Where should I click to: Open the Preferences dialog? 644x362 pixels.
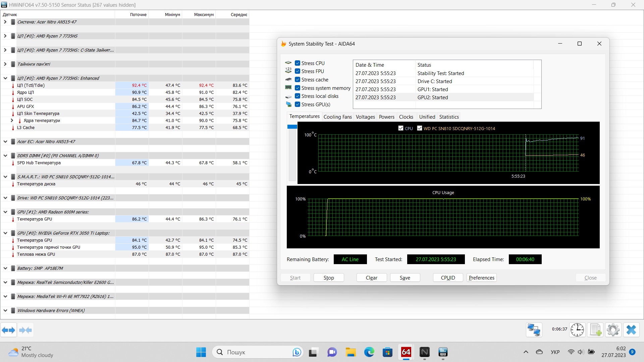coord(481,278)
